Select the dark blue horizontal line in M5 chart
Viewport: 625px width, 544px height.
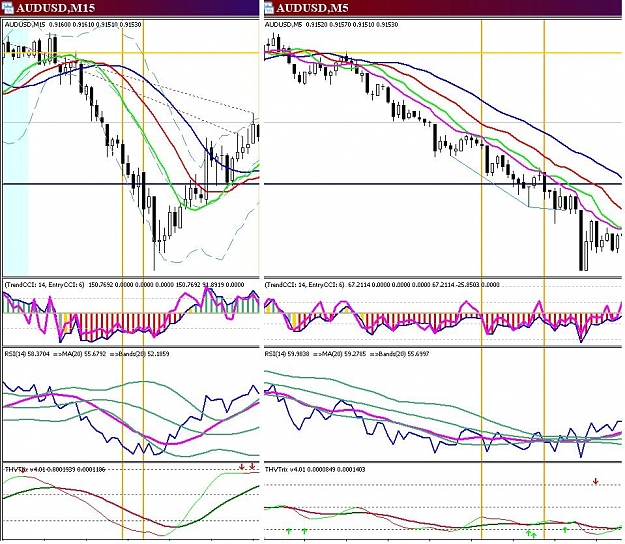[x=442, y=184]
